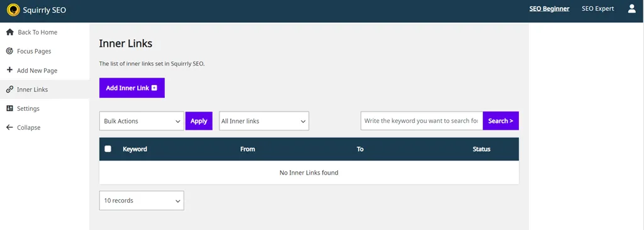Click the chain link icon for Inner Links
Screen dimensions: 644x230
[x=10, y=89]
